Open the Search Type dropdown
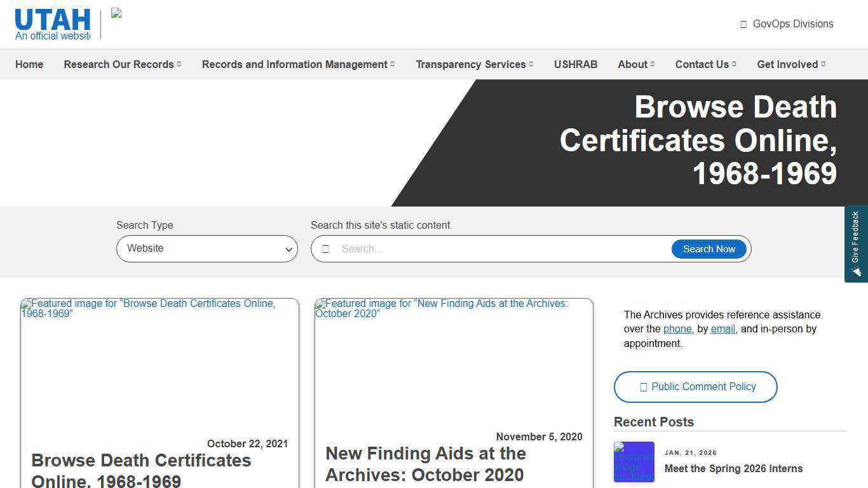 (207, 248)
